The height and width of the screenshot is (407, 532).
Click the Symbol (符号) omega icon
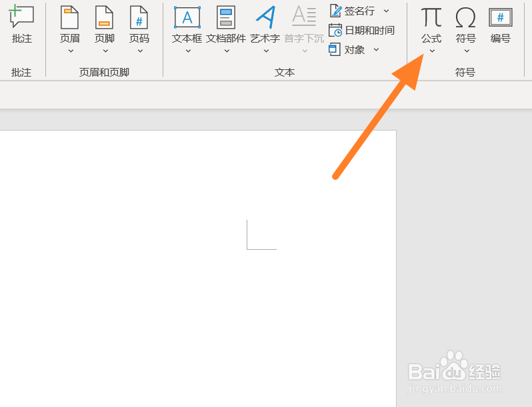click(465, 17)
